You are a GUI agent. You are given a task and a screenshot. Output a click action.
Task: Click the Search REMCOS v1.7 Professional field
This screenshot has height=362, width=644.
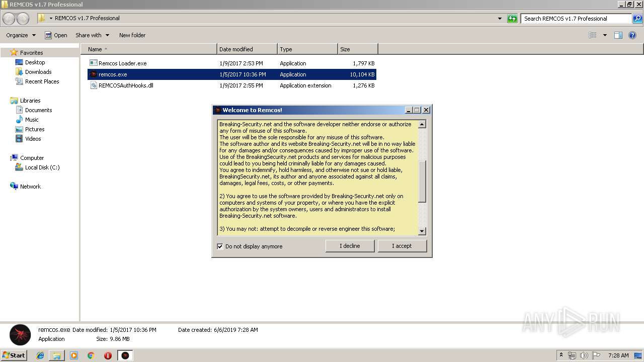pyautogui.click(x=576, y=19)
